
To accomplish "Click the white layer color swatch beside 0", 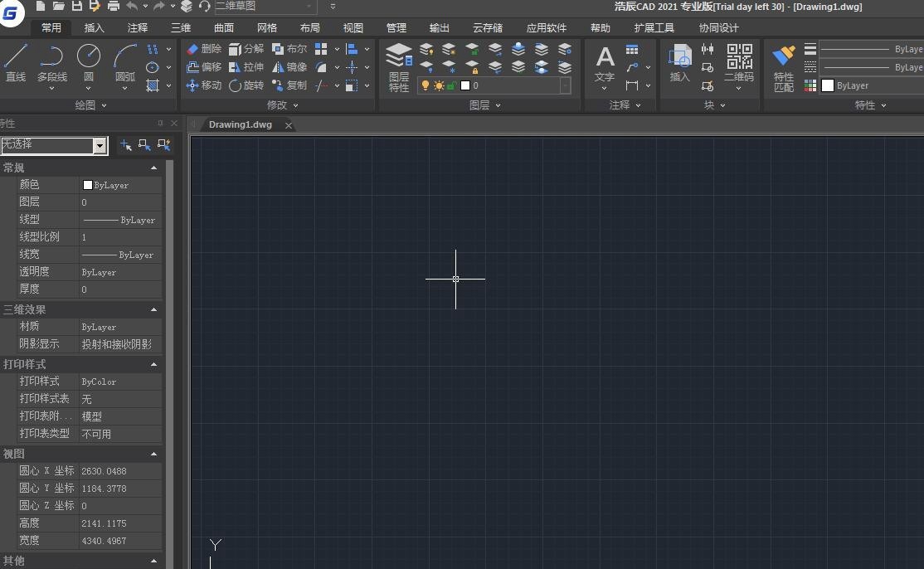I will pyautogui.click(x=465, y=85).
